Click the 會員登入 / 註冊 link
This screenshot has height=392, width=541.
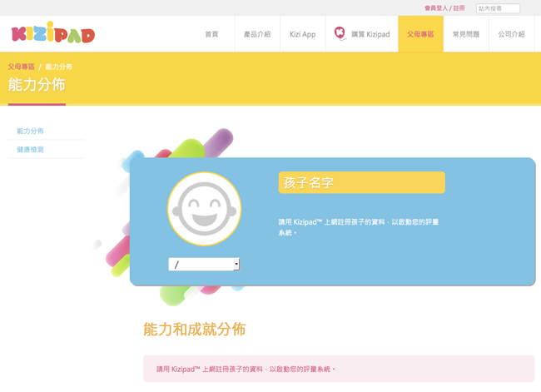(444, 8)
